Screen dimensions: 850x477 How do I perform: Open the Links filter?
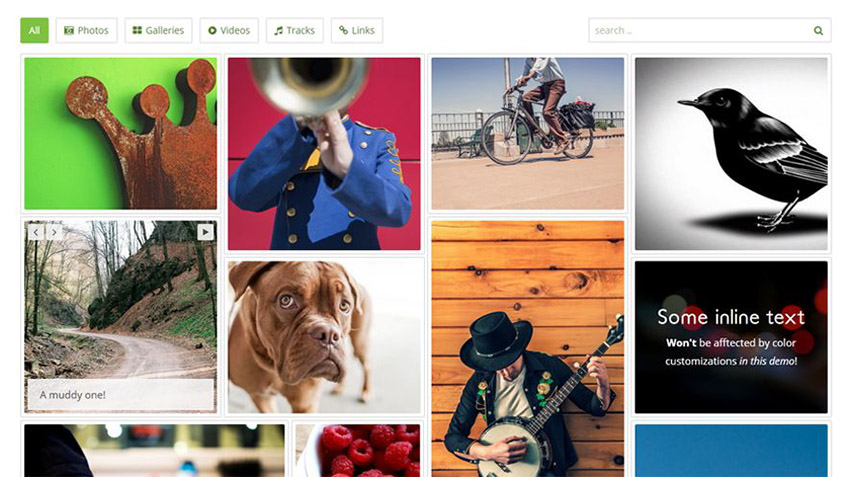(357, 30)
